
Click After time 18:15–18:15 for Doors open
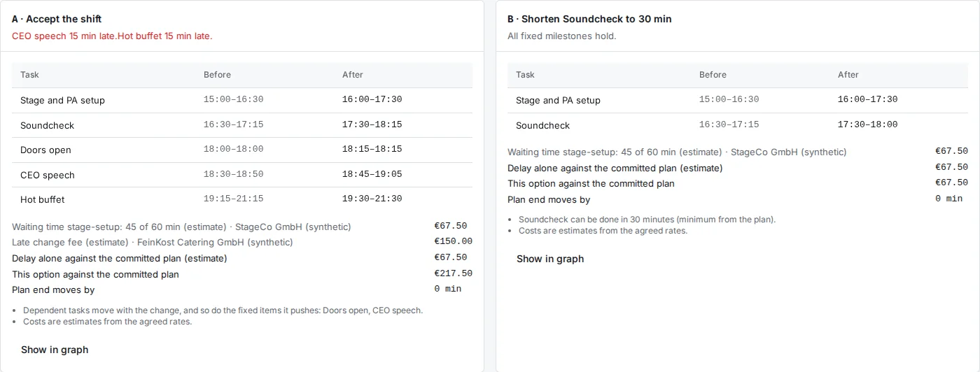click(x=372, y=150)
